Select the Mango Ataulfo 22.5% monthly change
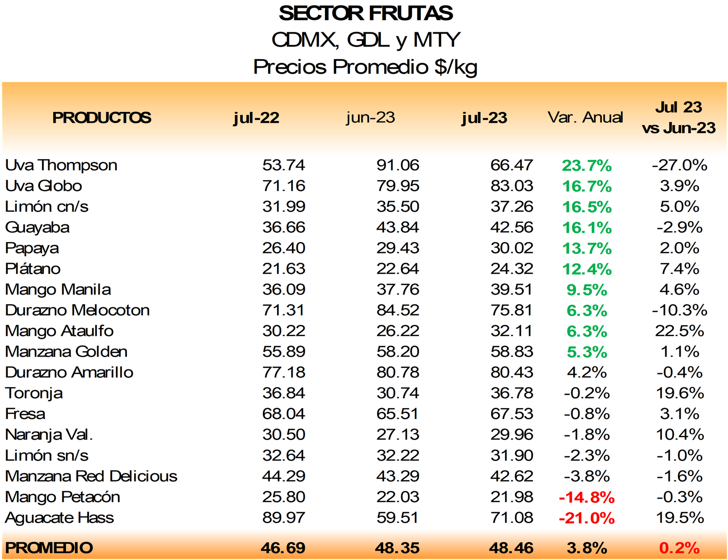 click(680, 331)
